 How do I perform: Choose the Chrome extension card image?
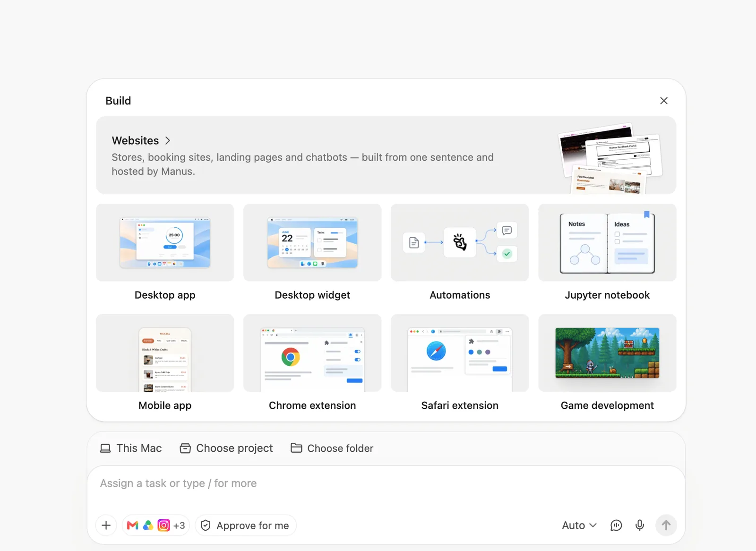tap(312, 353)
